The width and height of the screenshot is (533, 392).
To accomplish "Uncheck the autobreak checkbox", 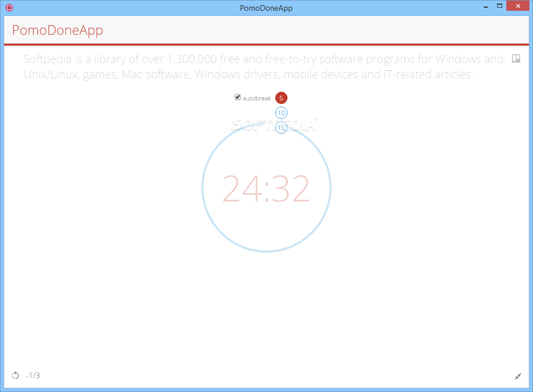I will [238, 97].
